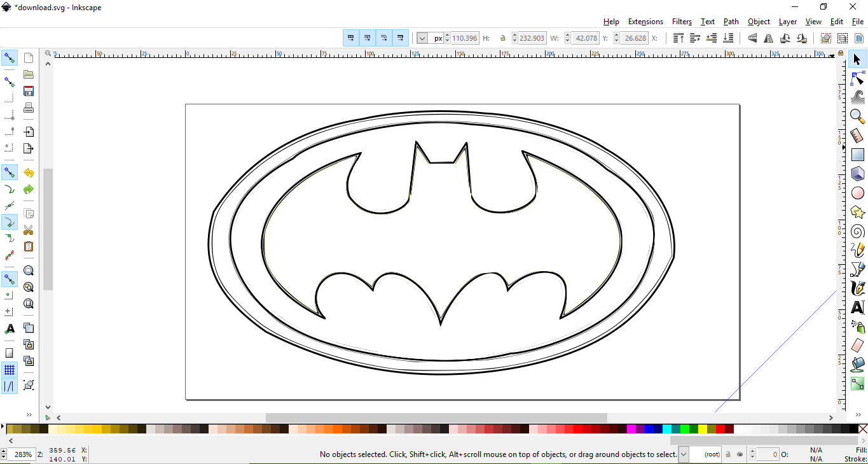The height and width of the screenshot is (464, 868).
Task: Open the Filters menu
Action: point(682,22)
